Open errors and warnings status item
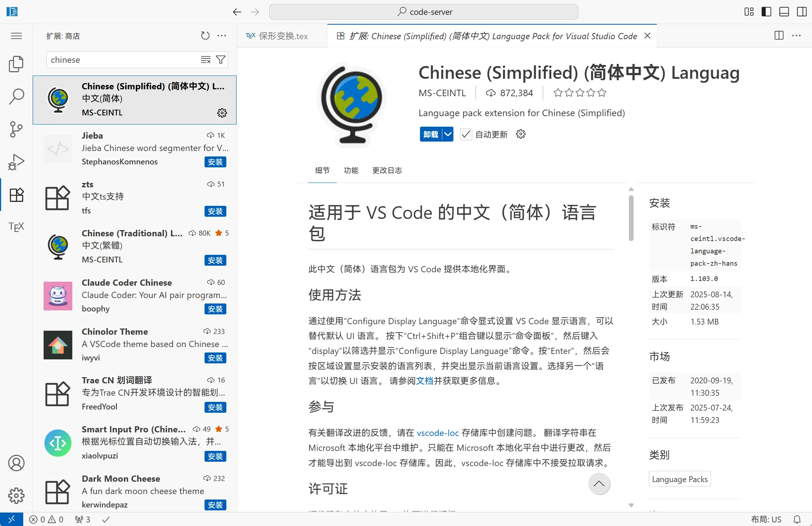Viewport: 812px width, 526px height. click(x=46, y=519)
